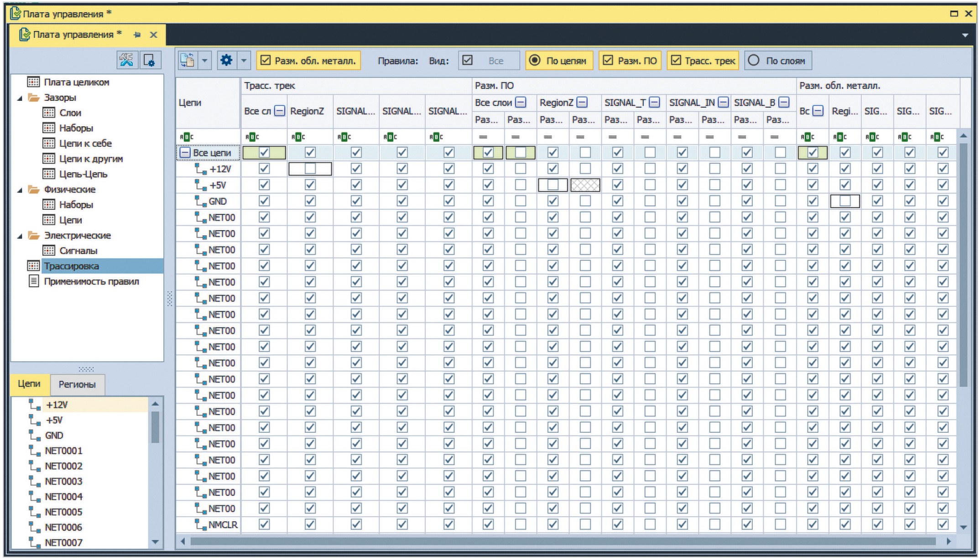Collapse the Все цепи row group
The height and width of the screenshot is (560, 980).
point(185,153)
